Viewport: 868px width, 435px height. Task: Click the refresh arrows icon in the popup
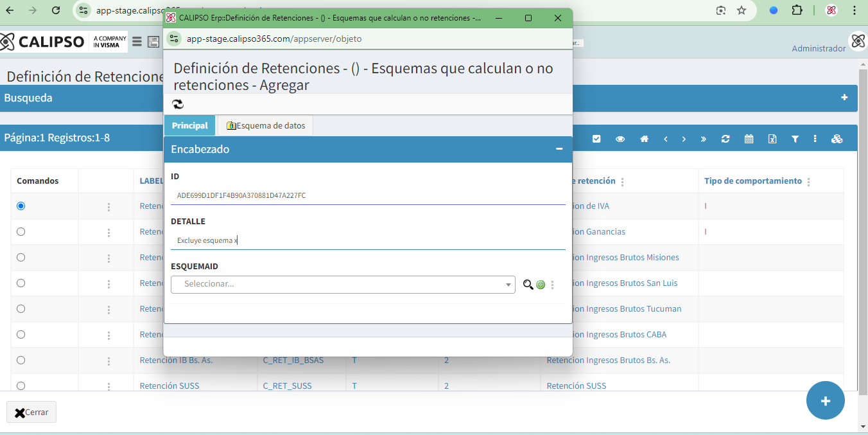tap(178, 104)
